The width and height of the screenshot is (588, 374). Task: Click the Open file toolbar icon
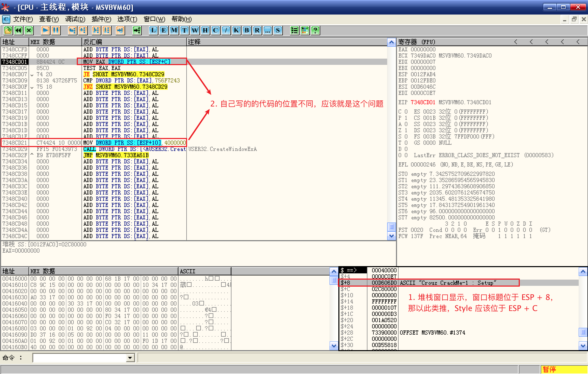pyautogui.click(x=8, y=30)
